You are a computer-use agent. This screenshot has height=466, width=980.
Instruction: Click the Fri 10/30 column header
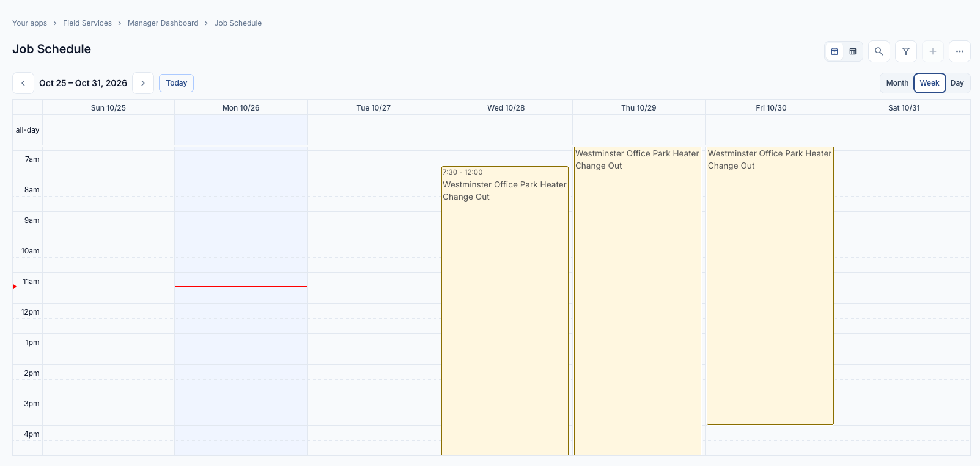coord(772,108)
